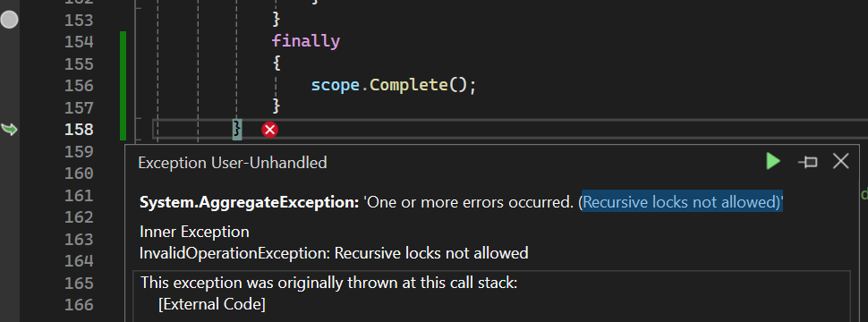Click the 'Exception User-Unhandled' title text
The image size is (868, 322).
(233, 162)
